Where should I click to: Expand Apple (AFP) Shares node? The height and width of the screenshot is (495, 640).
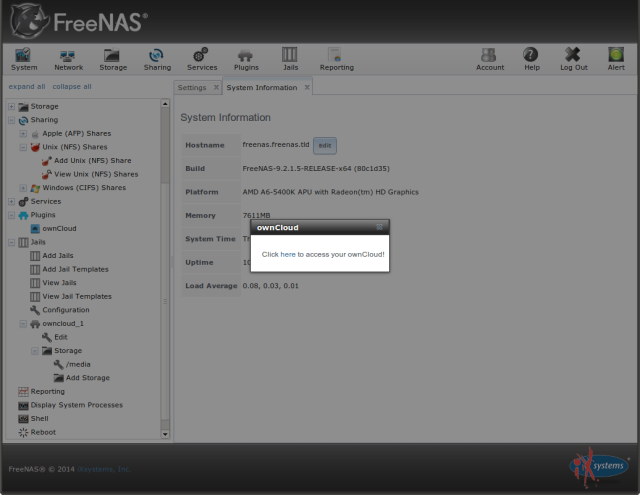pos(23,133)
